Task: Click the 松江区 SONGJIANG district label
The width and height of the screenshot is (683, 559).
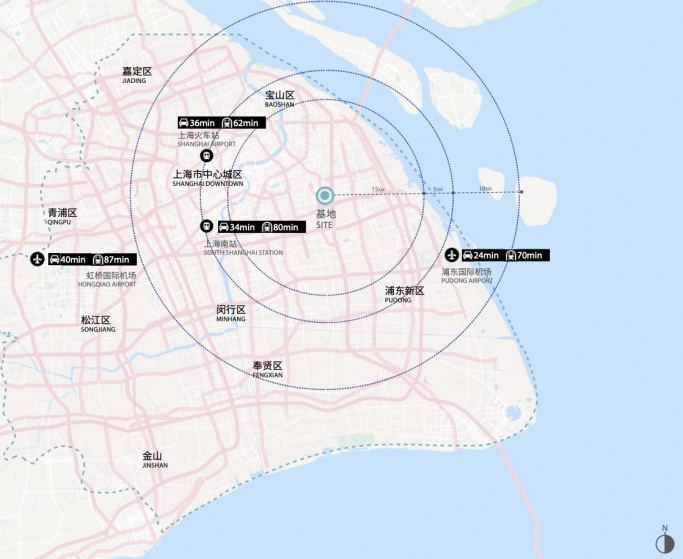Action: pos(98,324)
